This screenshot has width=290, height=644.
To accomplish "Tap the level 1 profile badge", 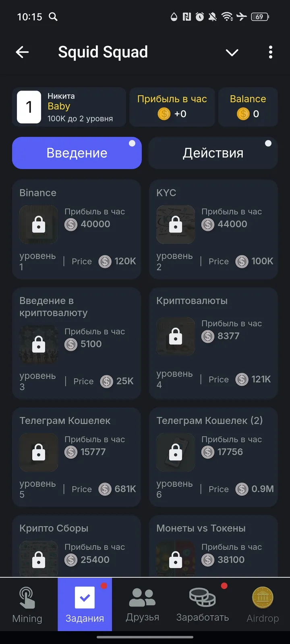I will point(29,107).
